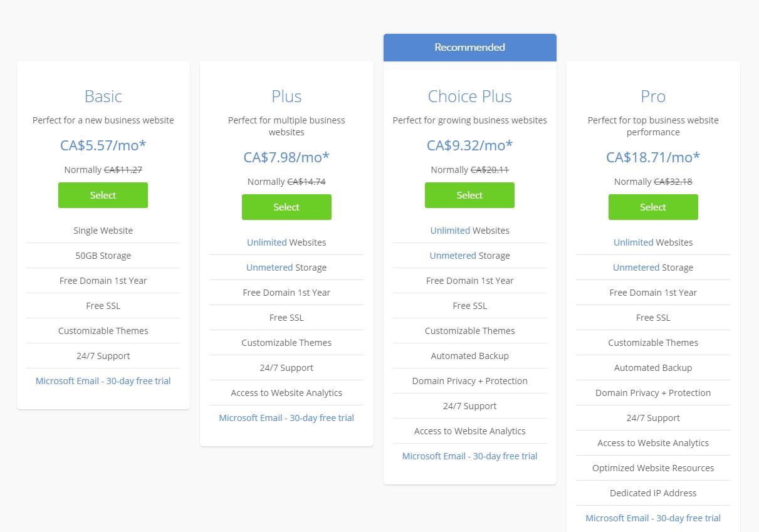Screen dimensions: 759x532
Task: Click the Choice Plus plan title
Action: [470, 96]
